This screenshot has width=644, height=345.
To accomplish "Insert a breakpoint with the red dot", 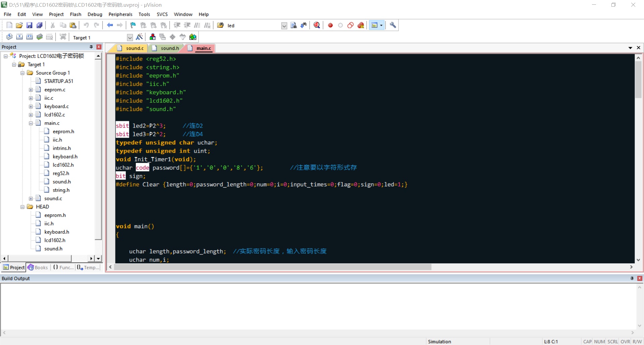I will coord(330,25).
